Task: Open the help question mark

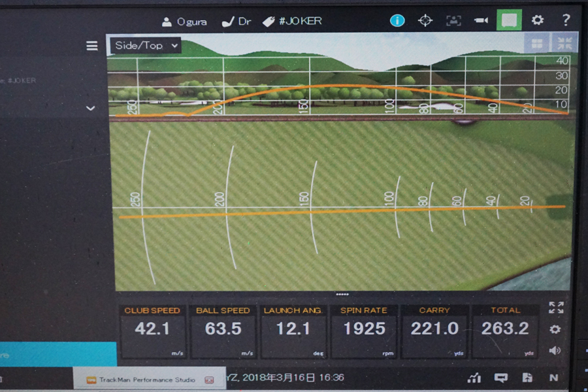Action: pos(566,20)
